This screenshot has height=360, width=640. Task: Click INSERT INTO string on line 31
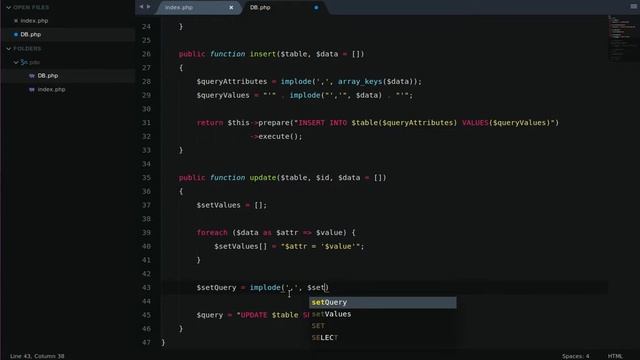click(x=322, y=123)
